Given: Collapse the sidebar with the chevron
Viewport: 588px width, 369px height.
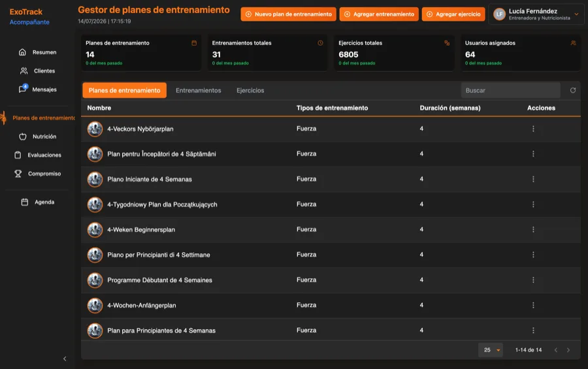Looking at the screenshot, I should (x=65, y=359).
